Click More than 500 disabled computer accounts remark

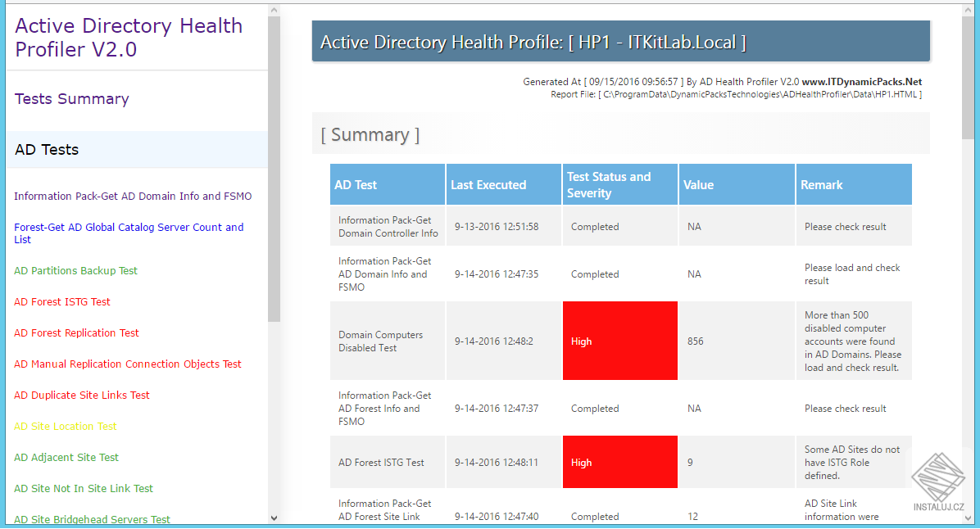coord(854,341)
